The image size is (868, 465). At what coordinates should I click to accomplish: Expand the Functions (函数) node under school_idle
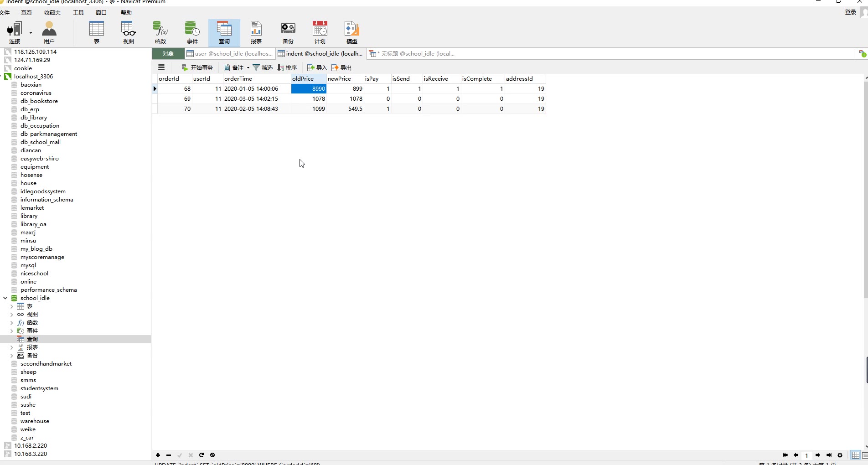[x=11, y=323]
